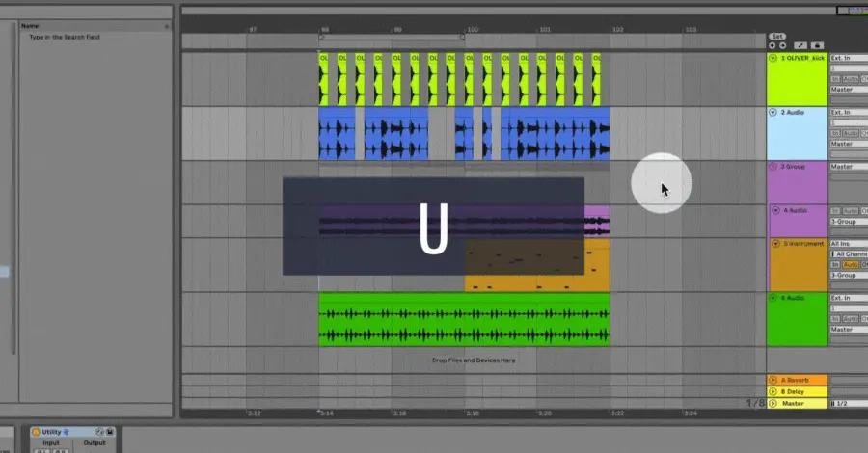The height and width of the screenshot is (453, 868).
Task: Open Master output dropdown on 2 Audio track
Action: [849, 144]
